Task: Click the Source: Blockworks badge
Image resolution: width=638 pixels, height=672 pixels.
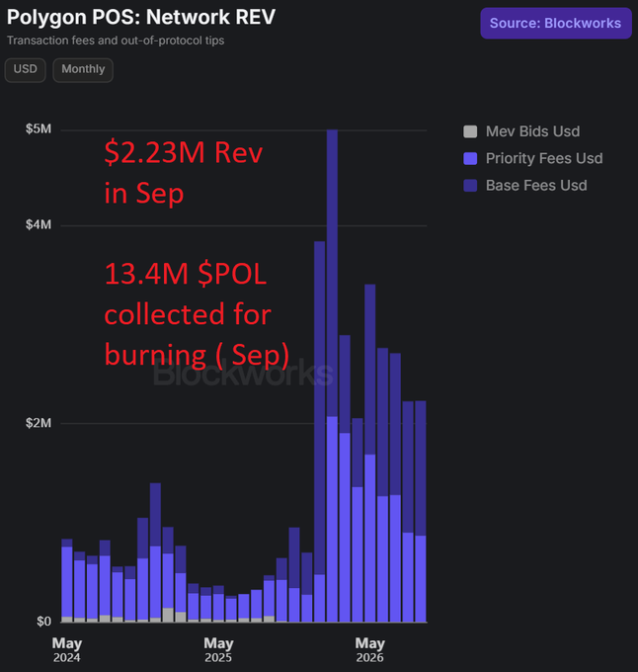Action: 556,23
